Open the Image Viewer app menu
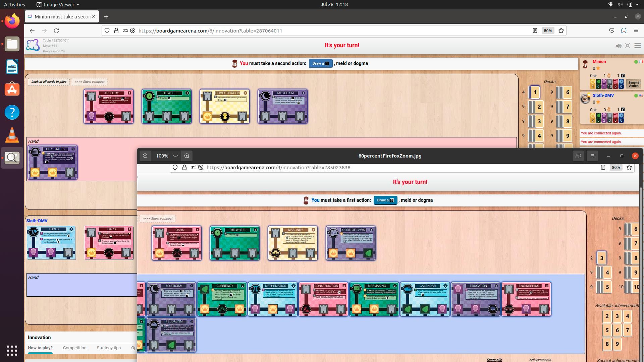Screen dimensions: 644x362 tap(58, 5)
